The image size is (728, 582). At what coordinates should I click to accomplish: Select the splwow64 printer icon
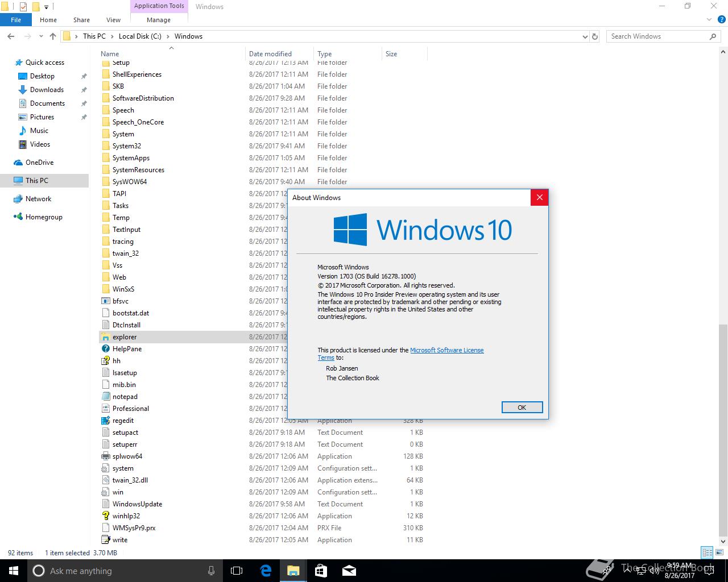point(105,456)
